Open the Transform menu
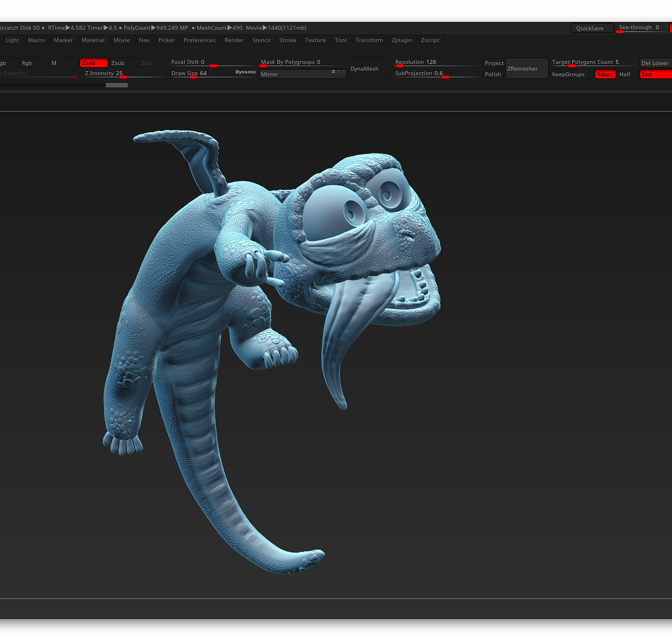Image resolution: width=672 pixels, height=637 pixels. click(x=370, y=40)
